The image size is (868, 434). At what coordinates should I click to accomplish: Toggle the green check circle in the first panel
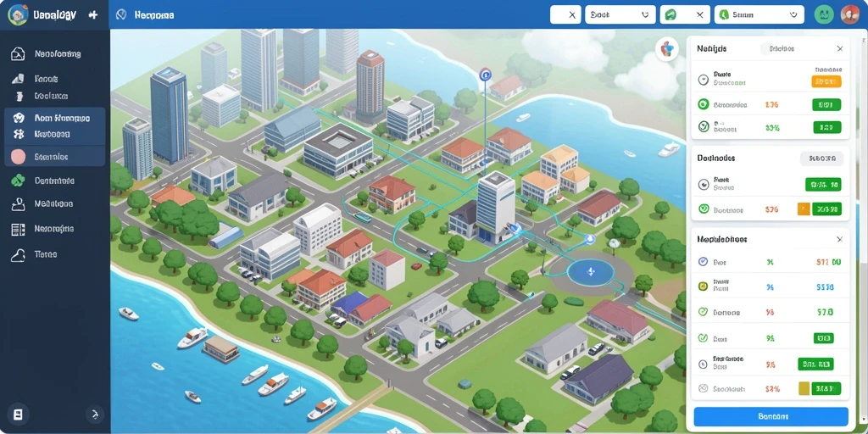pyautogui.click(x=704, y=126)
